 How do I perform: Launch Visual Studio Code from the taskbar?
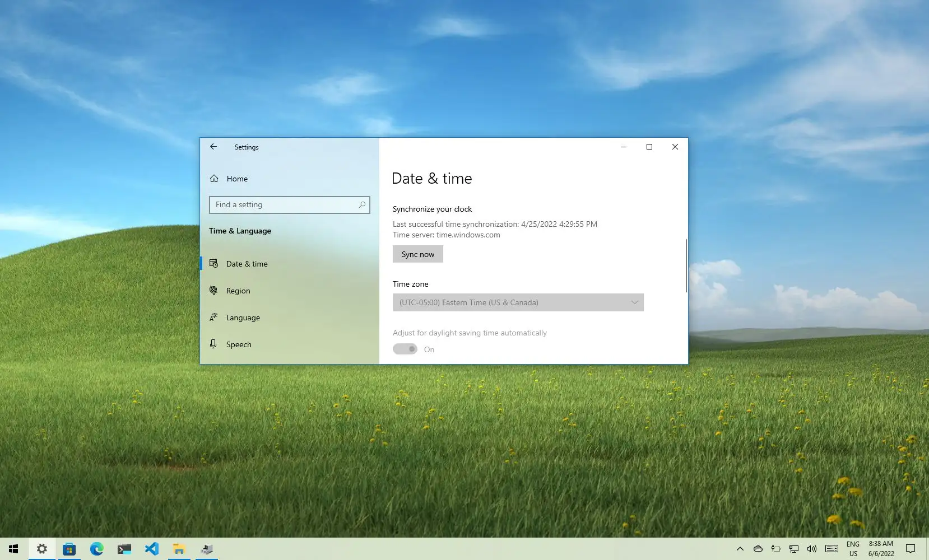[x=152, y=549]
